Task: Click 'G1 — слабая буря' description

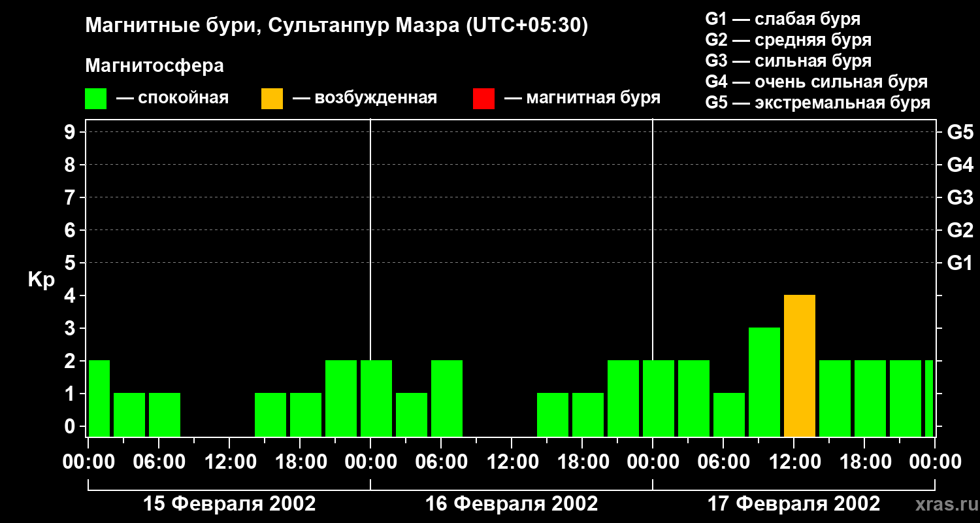Action: click(x=783, y=19)
